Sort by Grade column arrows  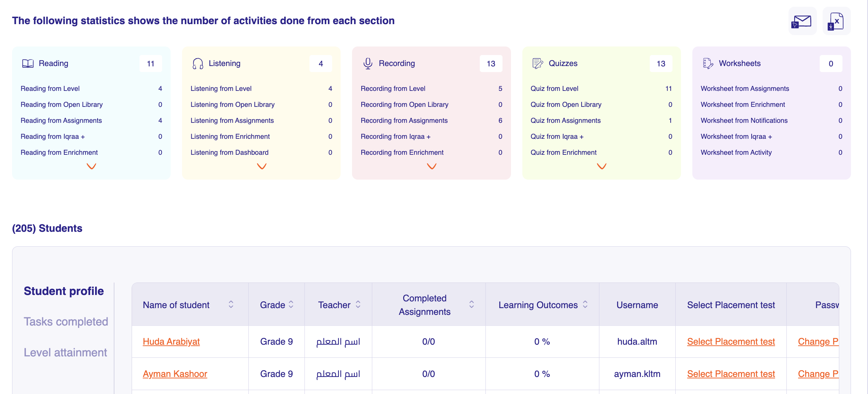[291, 305]
